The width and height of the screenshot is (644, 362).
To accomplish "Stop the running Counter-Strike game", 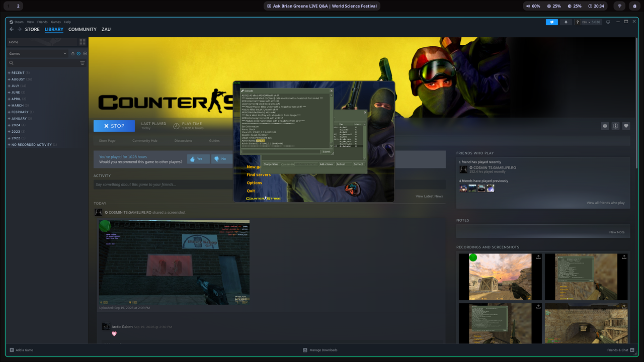I will [x=114, y=126].
